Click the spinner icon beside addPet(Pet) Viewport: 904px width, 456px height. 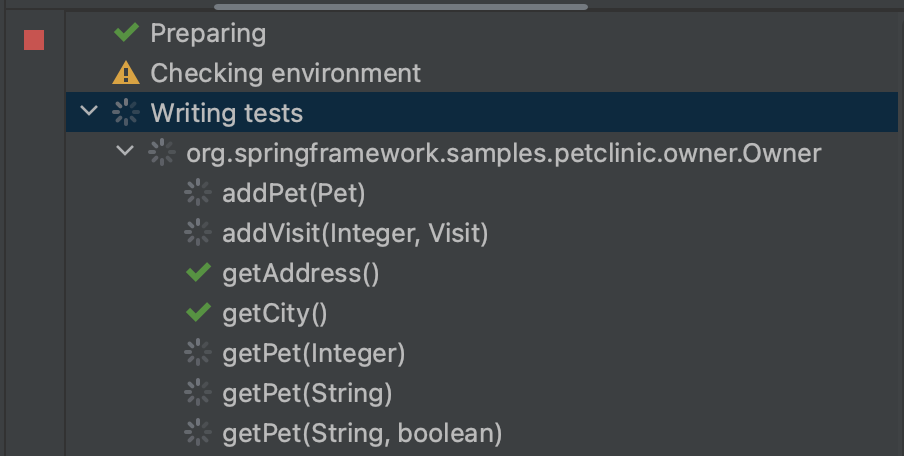pyautogui.click(x=198, y=193)
